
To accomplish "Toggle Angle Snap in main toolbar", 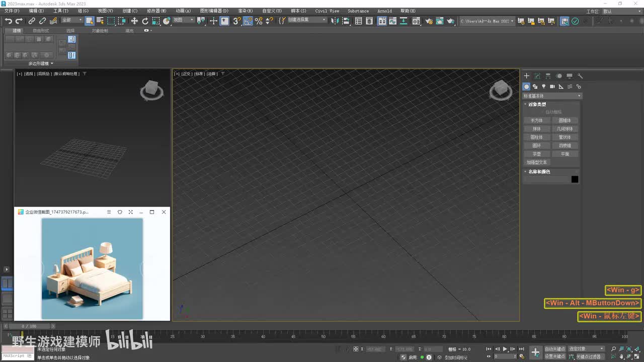I will [x=248, y=21].
